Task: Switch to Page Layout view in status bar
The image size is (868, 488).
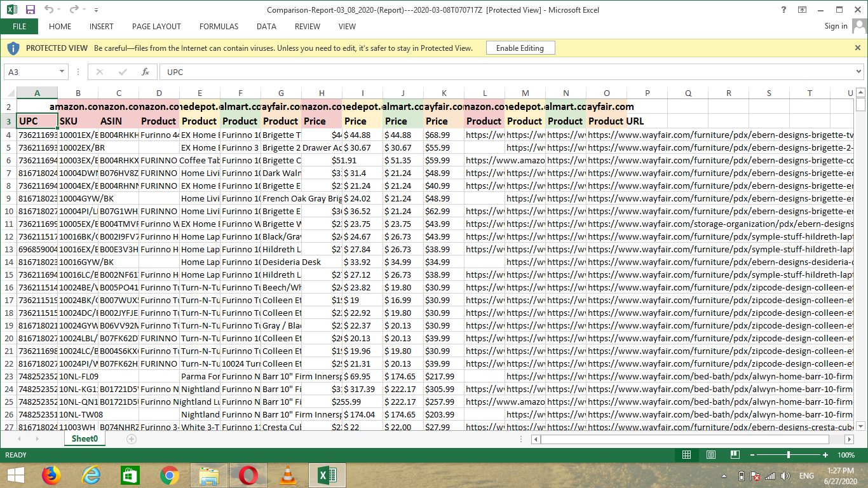Action: pos(711,455)
